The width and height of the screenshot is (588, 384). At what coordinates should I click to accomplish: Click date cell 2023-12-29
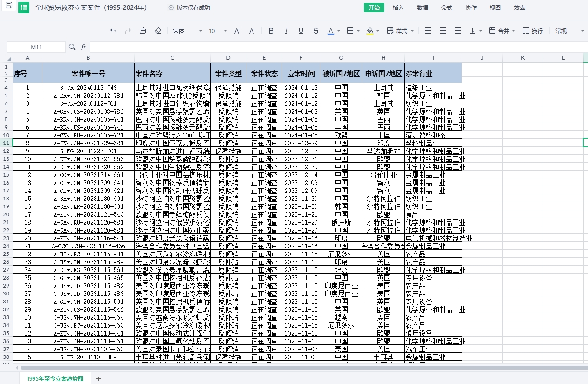click(x=301, y=143)
